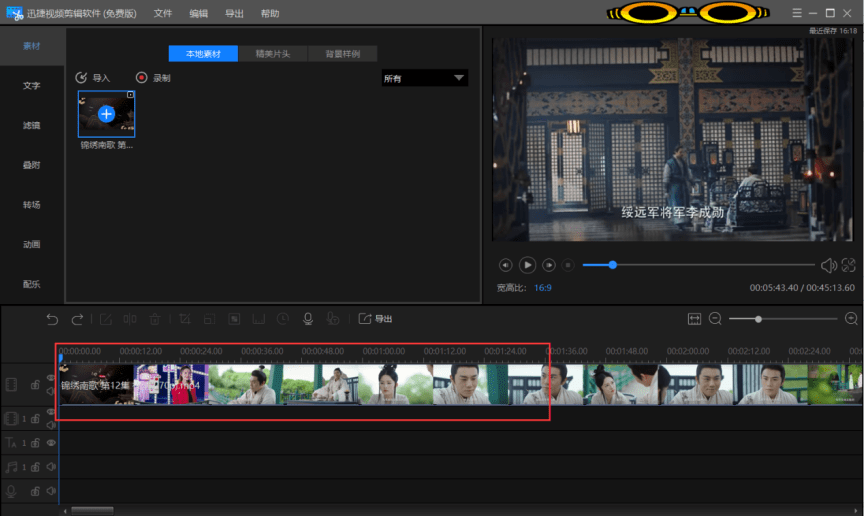Click zoom-to-fit timeline icon
This screenshot has height=516, width=864.
pos(695,319)
